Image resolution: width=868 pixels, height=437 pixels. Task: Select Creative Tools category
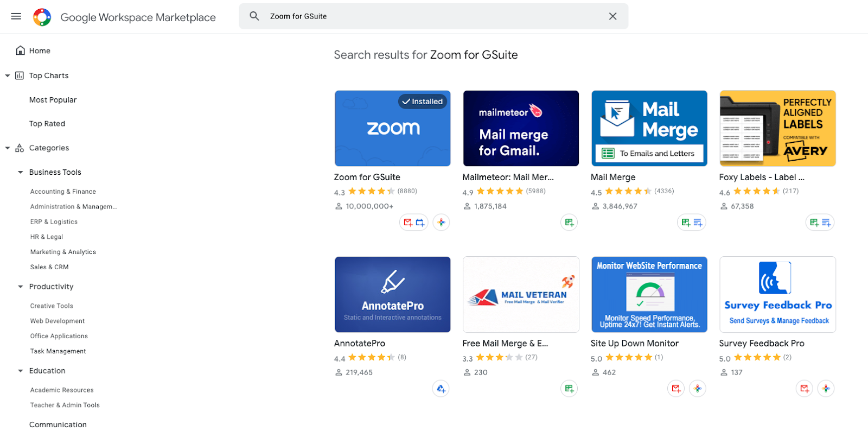[52, 306]
